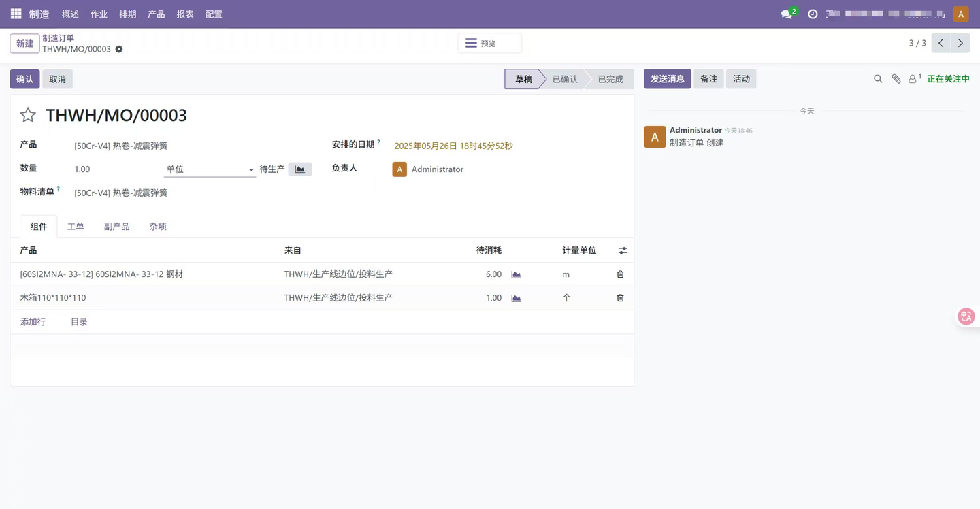980x509 pixels.
Task: Open the 报表 menu
Action: (x=185, y=14)
